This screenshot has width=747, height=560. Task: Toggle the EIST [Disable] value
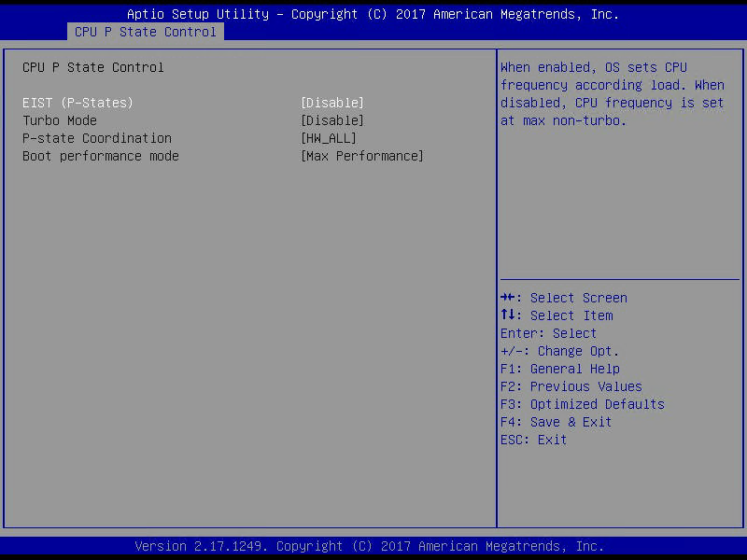pyautogui.click(x=331, y=103)
